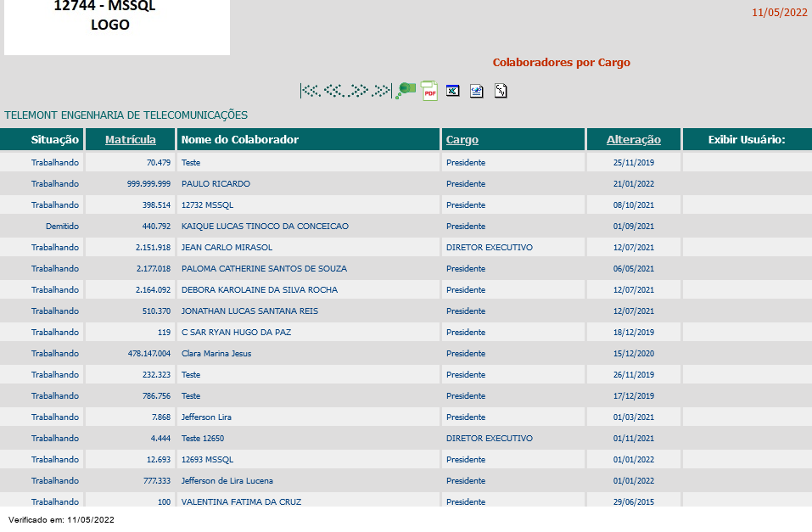
Task: Click name cell 12693 MSSQL
Action: tap(208, 460)
